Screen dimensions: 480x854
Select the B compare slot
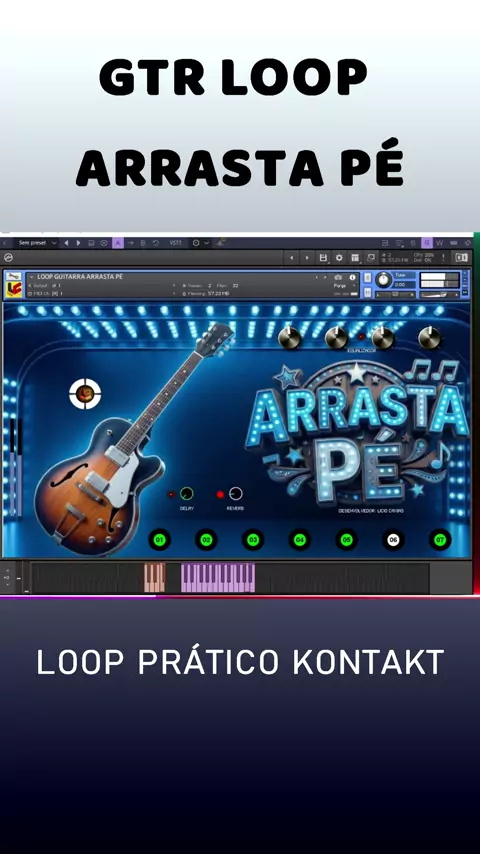pyautogui.click(x=143, y=243)
